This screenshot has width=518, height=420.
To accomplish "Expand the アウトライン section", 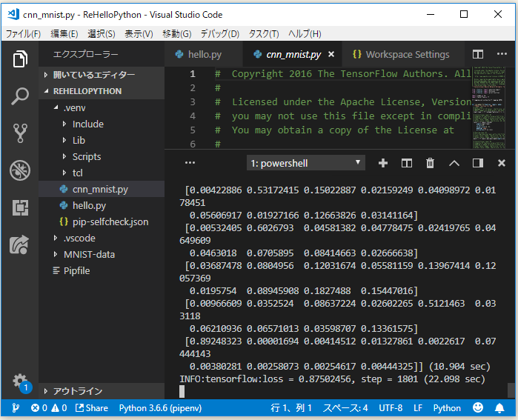I will tap(102, 391).
